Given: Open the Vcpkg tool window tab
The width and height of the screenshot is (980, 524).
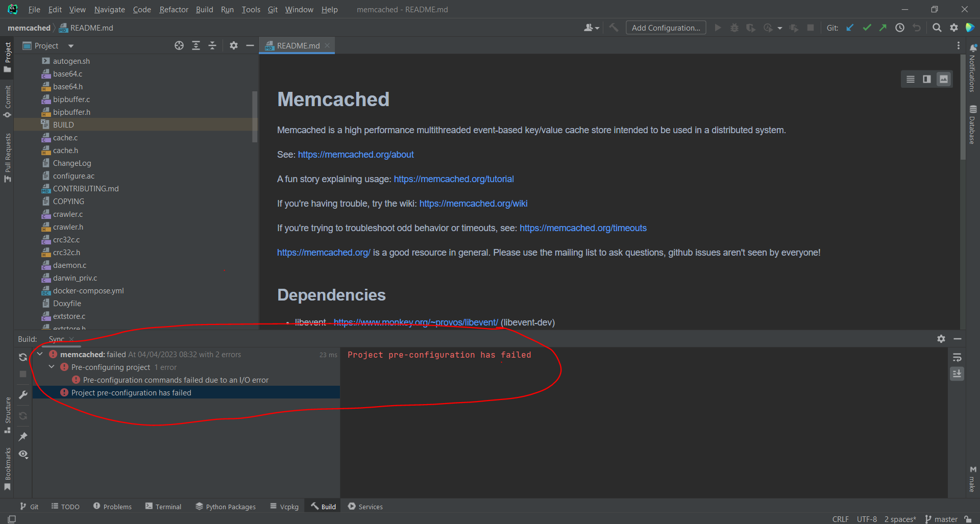Looking at the screenshot, I should pyautogui.click(x=284, y=507).
